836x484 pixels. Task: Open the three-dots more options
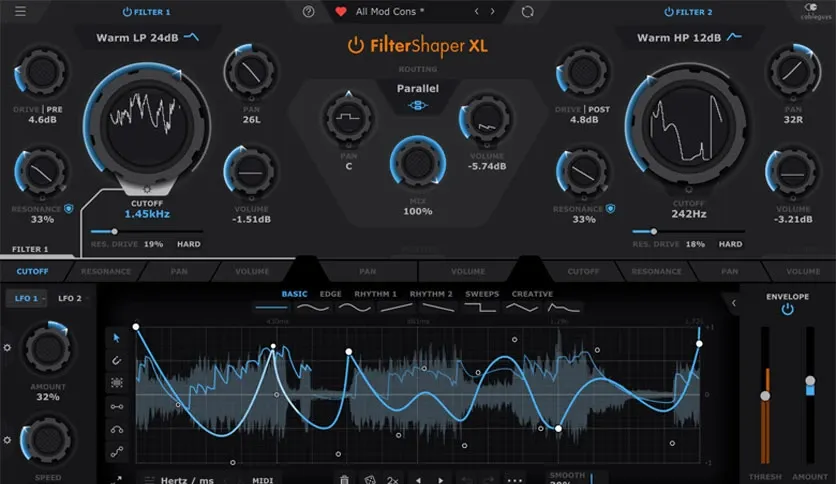point(515,480)
